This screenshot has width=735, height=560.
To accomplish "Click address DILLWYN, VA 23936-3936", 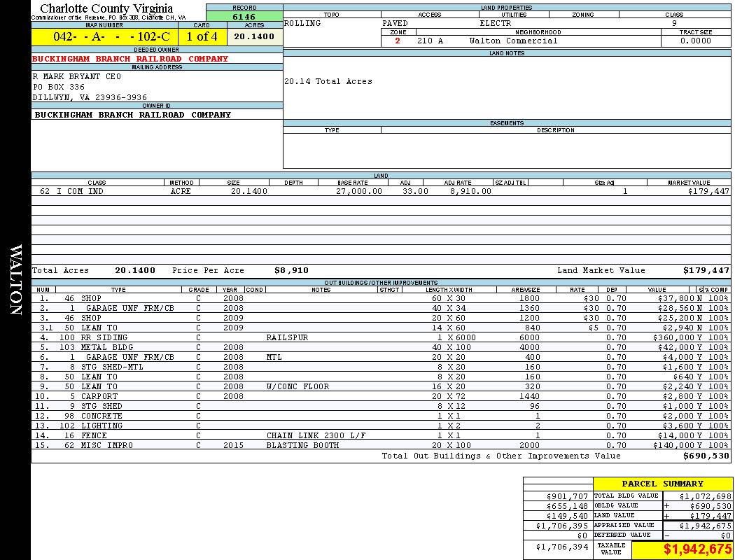I will coord(90,97).
